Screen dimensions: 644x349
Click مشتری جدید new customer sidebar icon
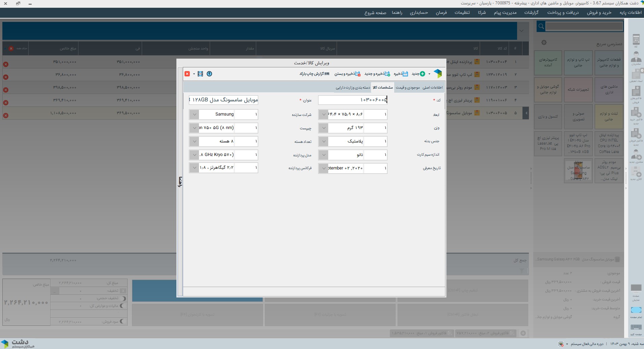(x=636, y=156)
